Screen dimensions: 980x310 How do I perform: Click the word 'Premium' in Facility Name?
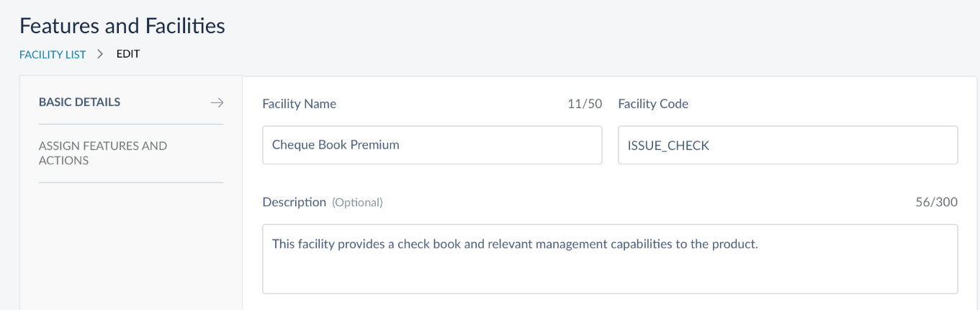coord(374,145)
